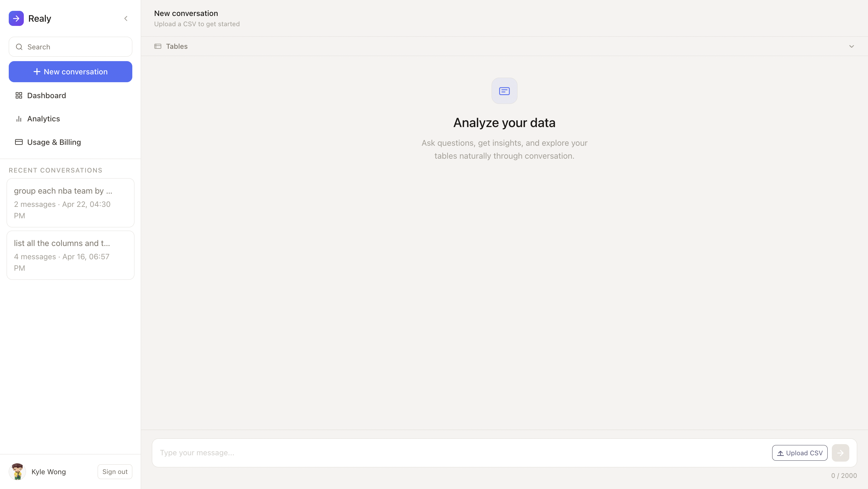Open the 'group each nba team by' conversation
Image resolution: width=868 pixels, height=489 pixels.
point(71,203)
